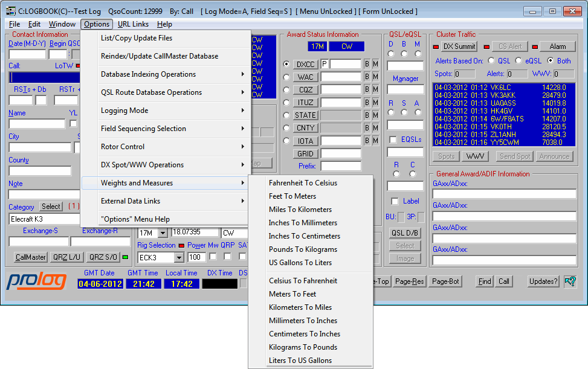Viewport: 588px width, 369px height.
Task: Open the 17M band dropdown
Action: (x=162, y=233)
